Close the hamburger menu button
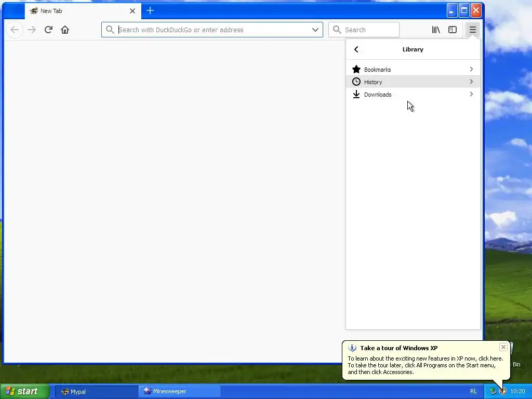This screenshot has width=532, height=399. point(473,30)
